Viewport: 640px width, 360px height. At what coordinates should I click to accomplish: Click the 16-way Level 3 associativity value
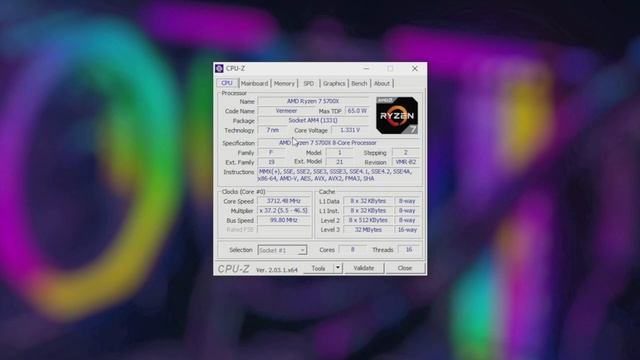point(407,230)
